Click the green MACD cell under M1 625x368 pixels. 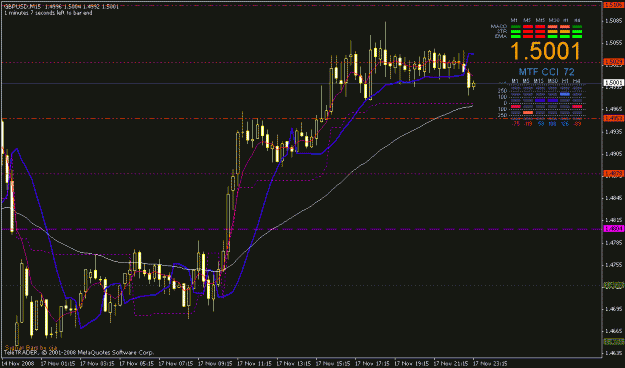click(516, 26)
